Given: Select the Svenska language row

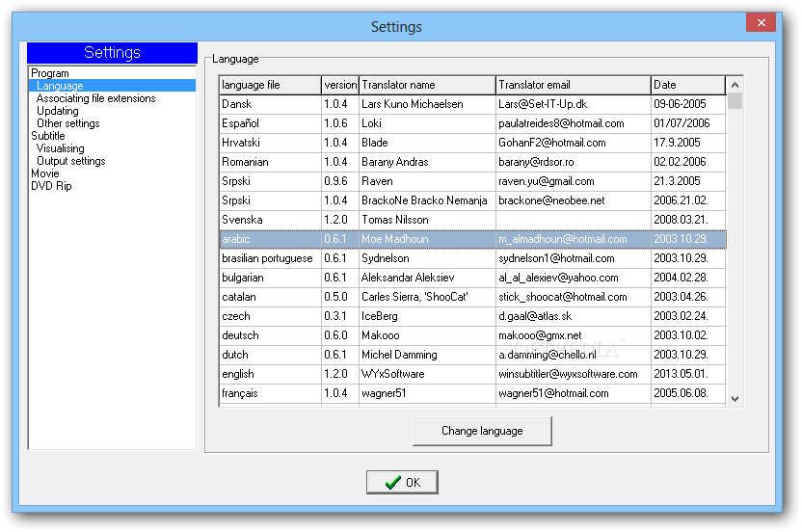Looking at the screenshot, I should pyautogui.click(x=472, y=220).
